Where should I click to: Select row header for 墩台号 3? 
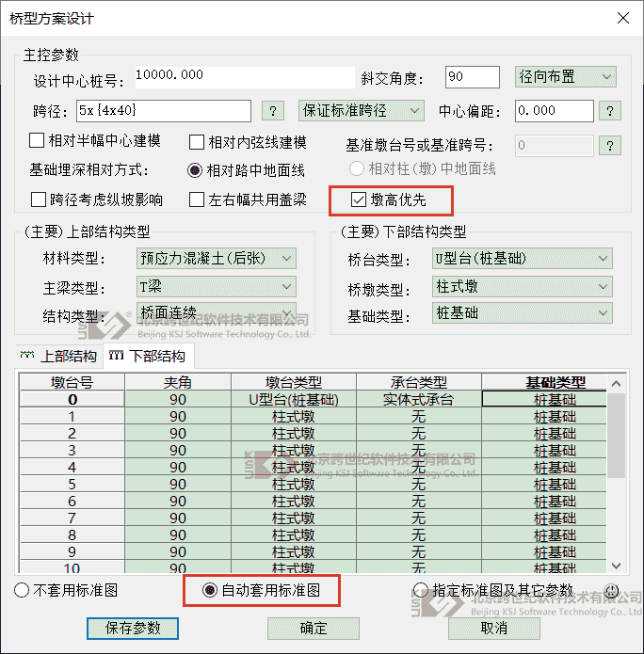click(x=72, y=450)
